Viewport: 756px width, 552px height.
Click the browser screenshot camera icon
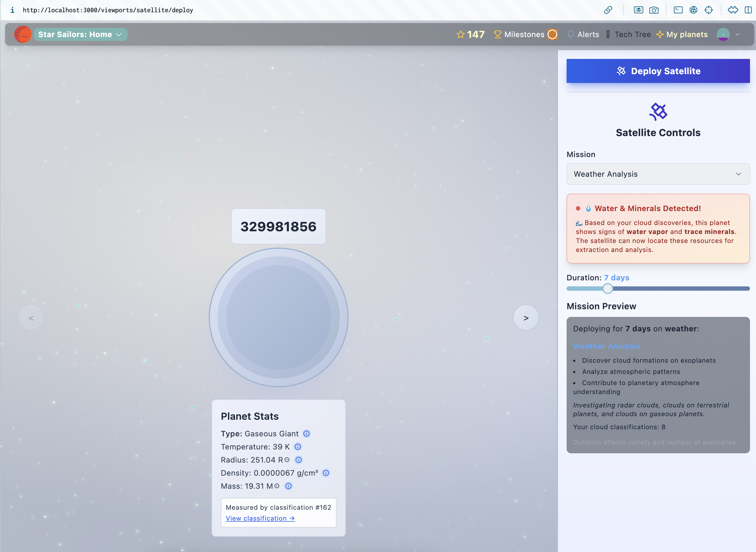(653, 10)
